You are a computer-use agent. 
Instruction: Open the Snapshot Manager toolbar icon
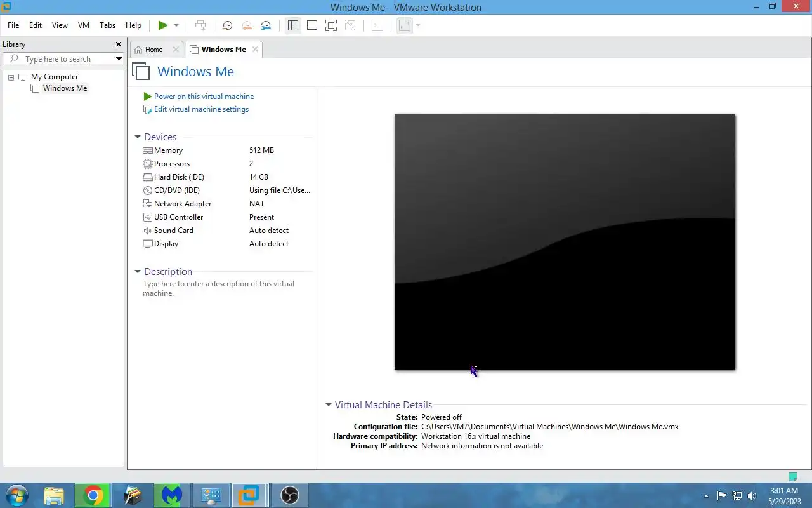[266, 25]
